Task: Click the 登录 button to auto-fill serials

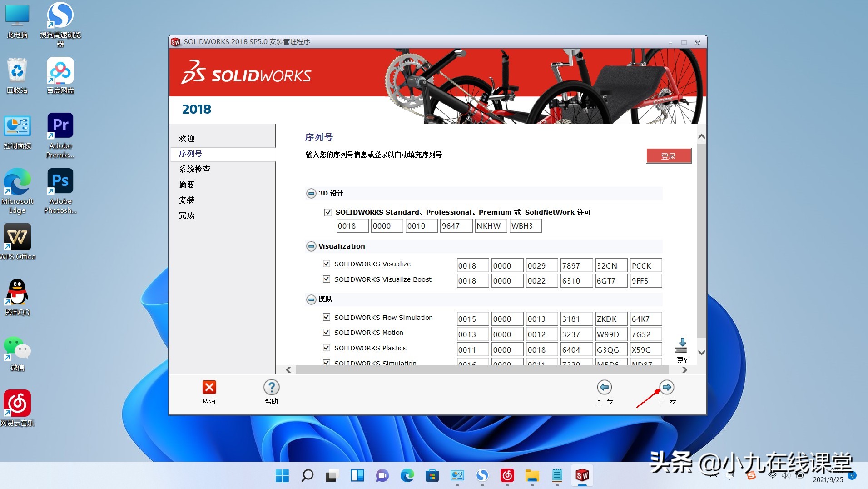Action: [669, 155]
